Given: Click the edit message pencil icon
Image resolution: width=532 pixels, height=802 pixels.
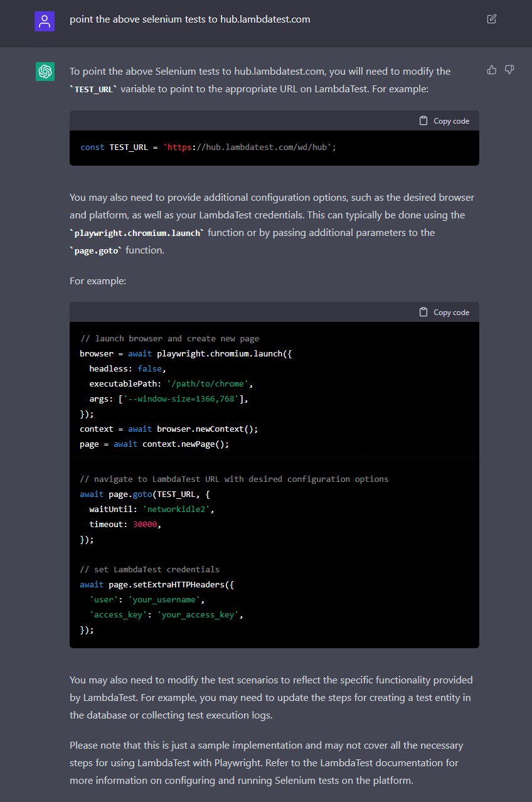Looking at the screenshot, I should tap(492, 19).
